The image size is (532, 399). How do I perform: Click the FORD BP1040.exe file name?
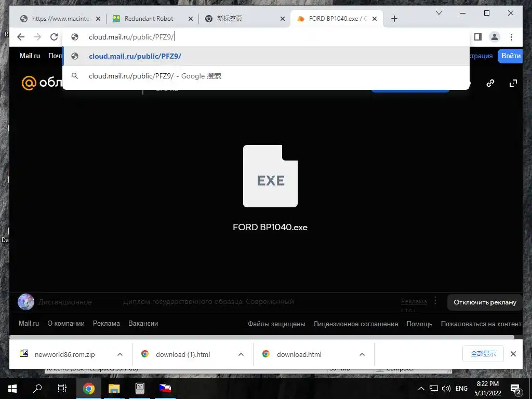click(270, 227)
